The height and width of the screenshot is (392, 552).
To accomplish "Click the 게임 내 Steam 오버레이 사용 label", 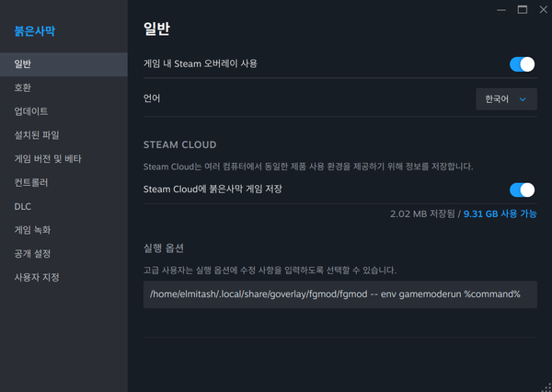I will 201,63.
